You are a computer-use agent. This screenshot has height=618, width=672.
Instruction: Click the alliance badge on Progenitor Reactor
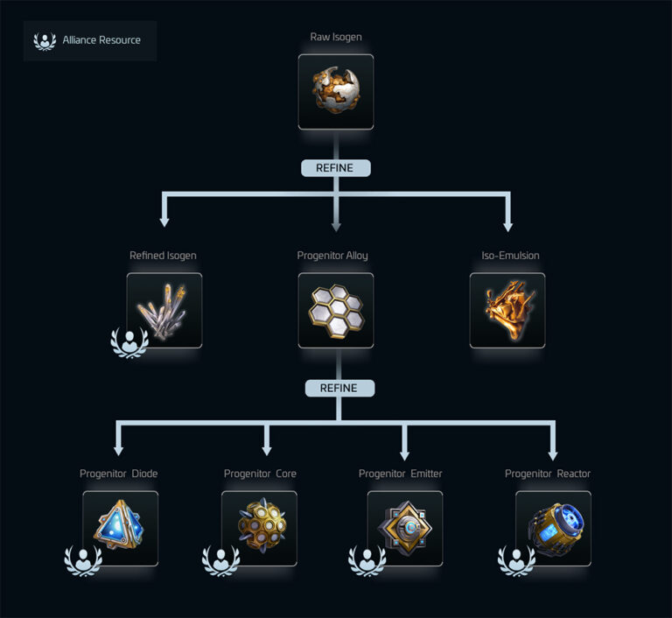tap(516, 560)
